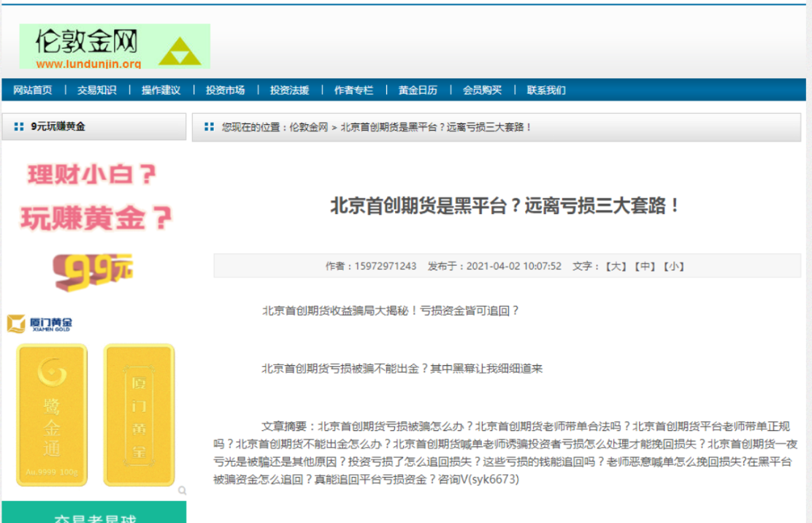Click the 厦门黄金 gold bar image
The height and width of the screenshot is (523, 812).
(139, 415)
